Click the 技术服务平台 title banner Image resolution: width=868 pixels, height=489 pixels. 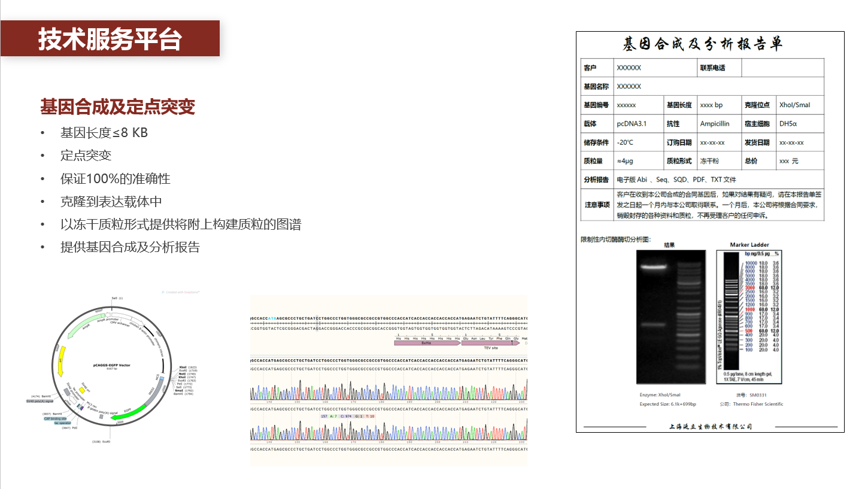pos(110,39)
